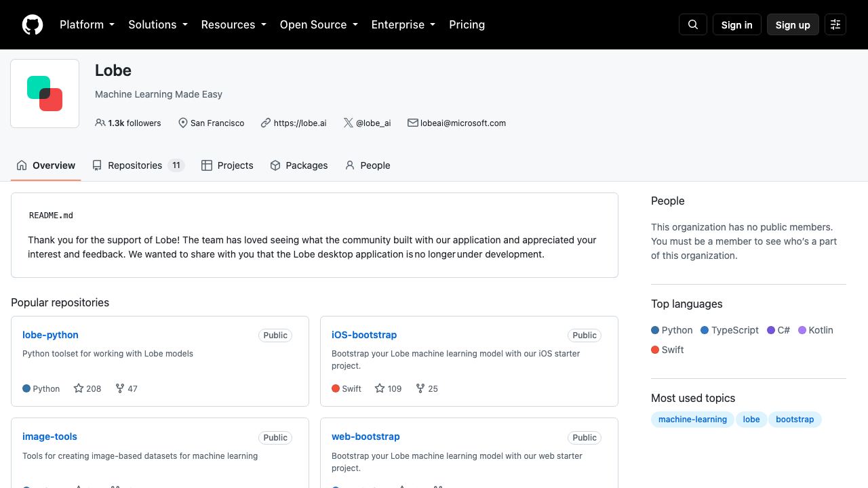
Task: Filter by Python in Top languages
Action: 672,330
